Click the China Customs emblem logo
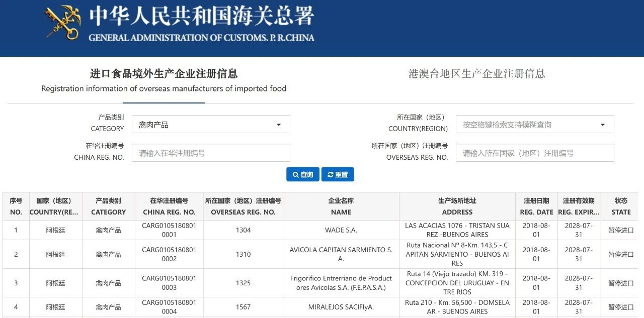This screenshot has width=644, height=318. pyautogui.click(x=63, y=23)
